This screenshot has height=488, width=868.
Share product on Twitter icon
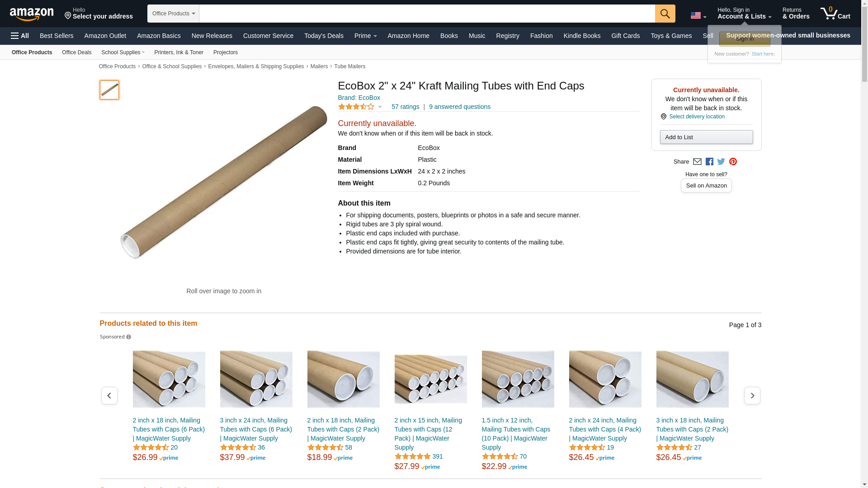pyautogui.click(x=721, y=162)
